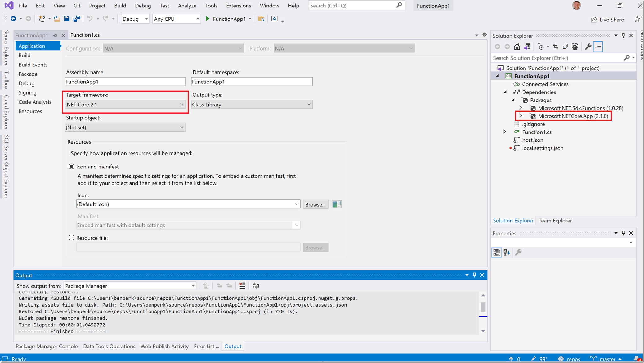Save all files from the toolbar
644x363 pixels.
pyautogui.click(x=77, y=19)
